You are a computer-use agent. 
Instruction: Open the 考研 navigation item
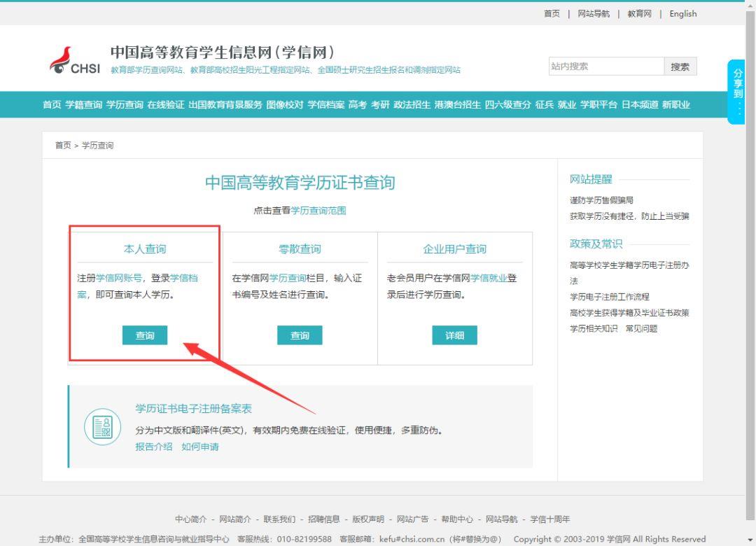[380, 105]
